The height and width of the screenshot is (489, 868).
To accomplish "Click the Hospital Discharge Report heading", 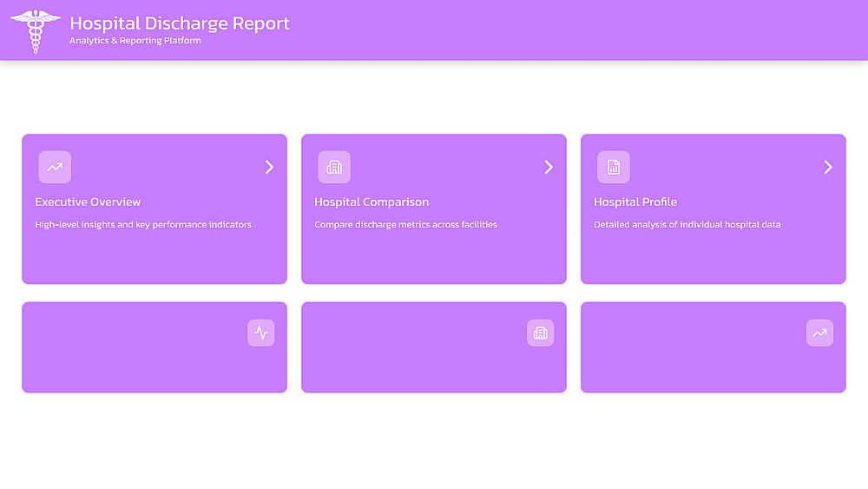I will coord(180,23).
